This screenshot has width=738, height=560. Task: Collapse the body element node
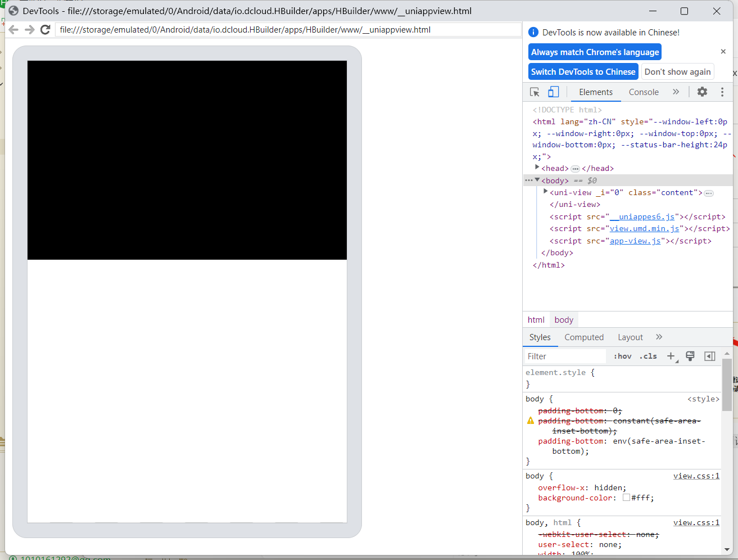coord(537,180)
